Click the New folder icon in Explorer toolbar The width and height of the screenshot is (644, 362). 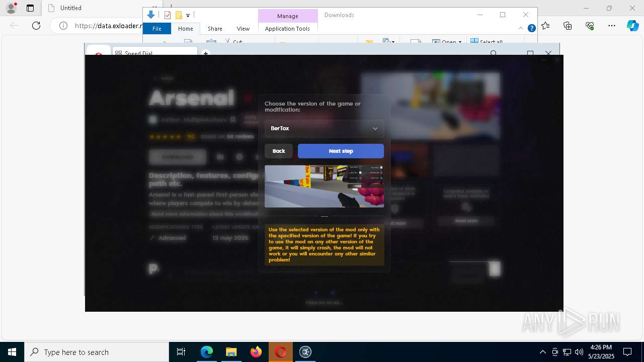pos(178,15)
